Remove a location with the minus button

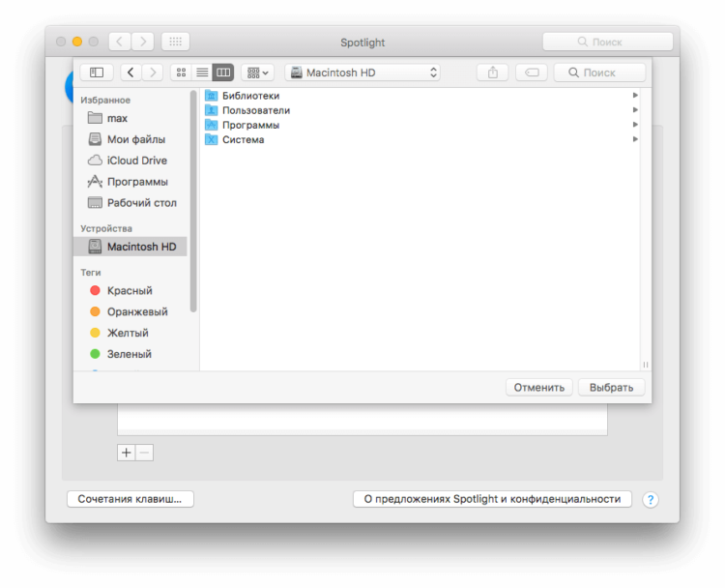144,453
